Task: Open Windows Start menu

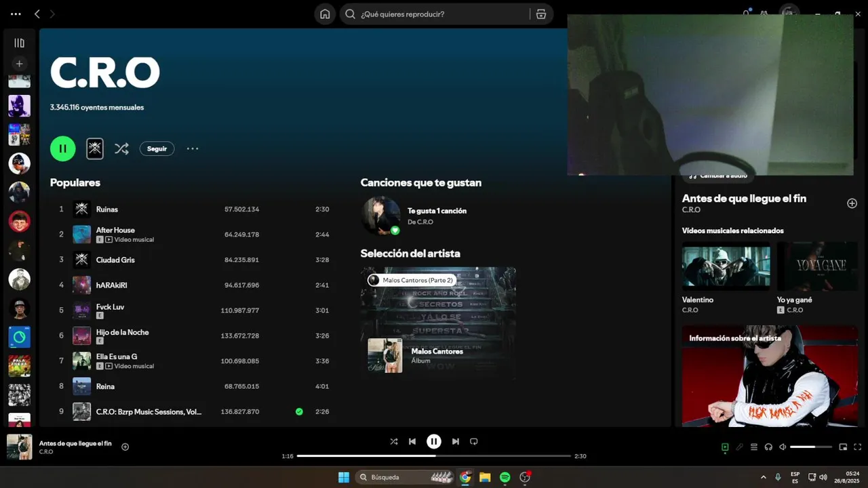Action: 344,477
